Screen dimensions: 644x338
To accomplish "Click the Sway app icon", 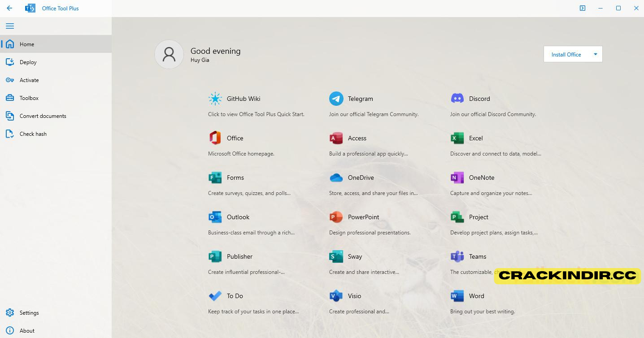I will pos(336,256).
